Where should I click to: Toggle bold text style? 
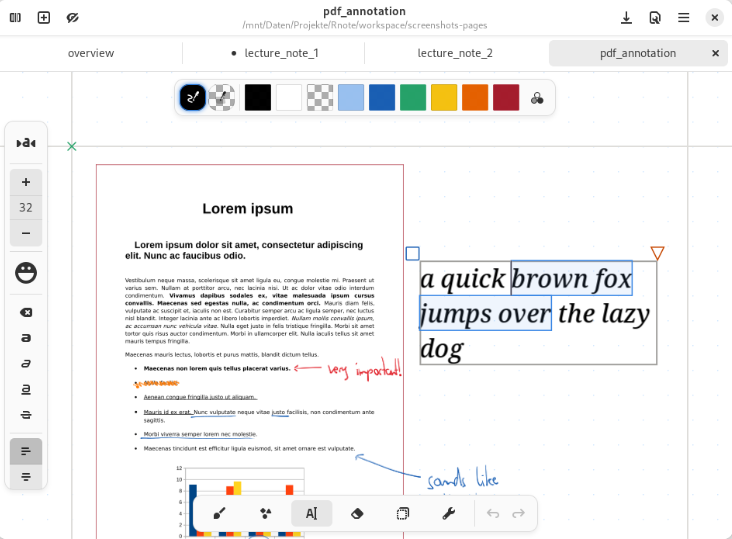click(26, 338)
